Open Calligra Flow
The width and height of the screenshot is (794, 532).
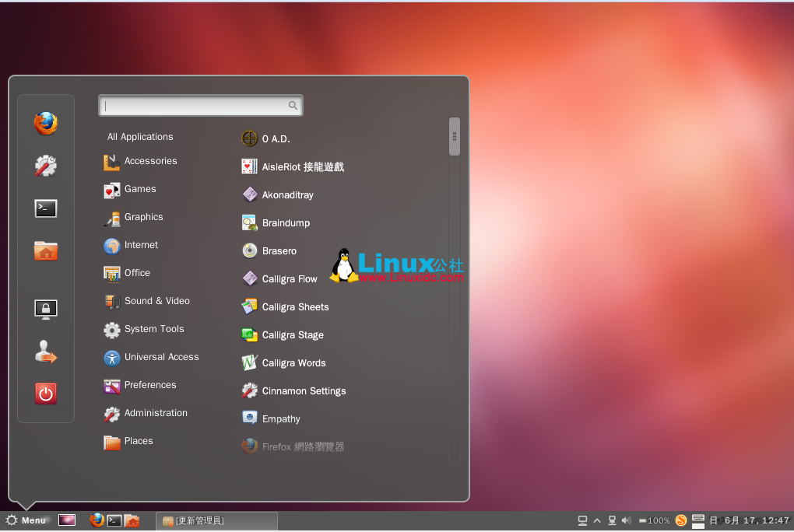279,279
